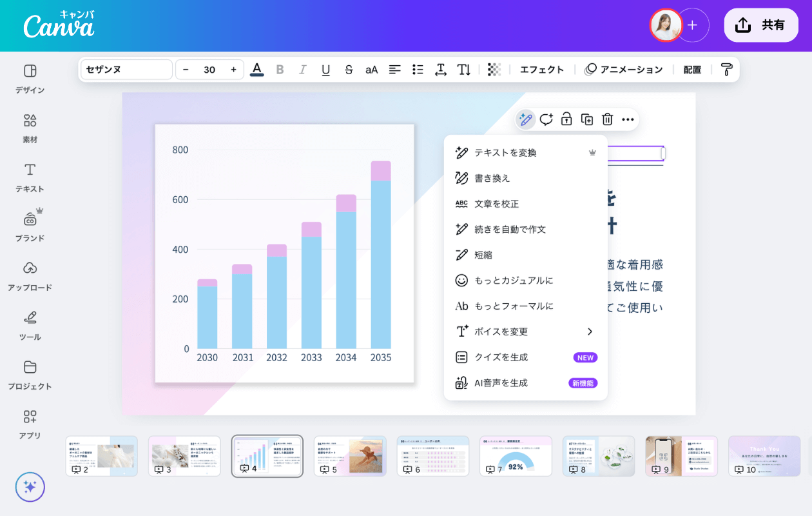The height and width of the screenshot is (516, 812).
Task: Click the text color A icon
Action: (x=256, y=70)
